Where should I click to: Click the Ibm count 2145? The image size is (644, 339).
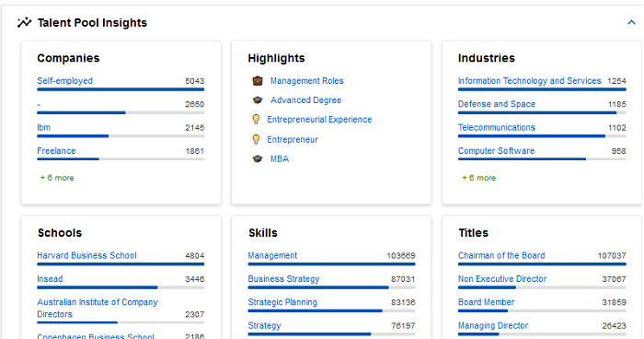[x=194, y=127]
